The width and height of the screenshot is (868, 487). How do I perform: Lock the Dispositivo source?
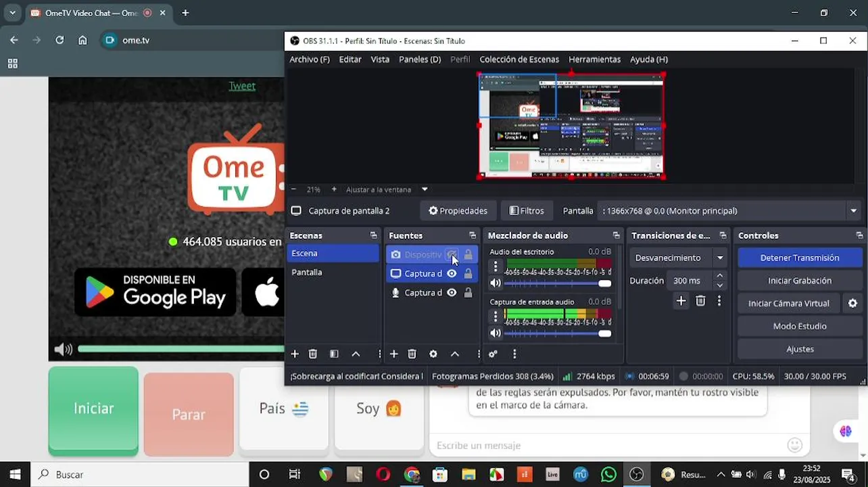(x=468, y=255)
